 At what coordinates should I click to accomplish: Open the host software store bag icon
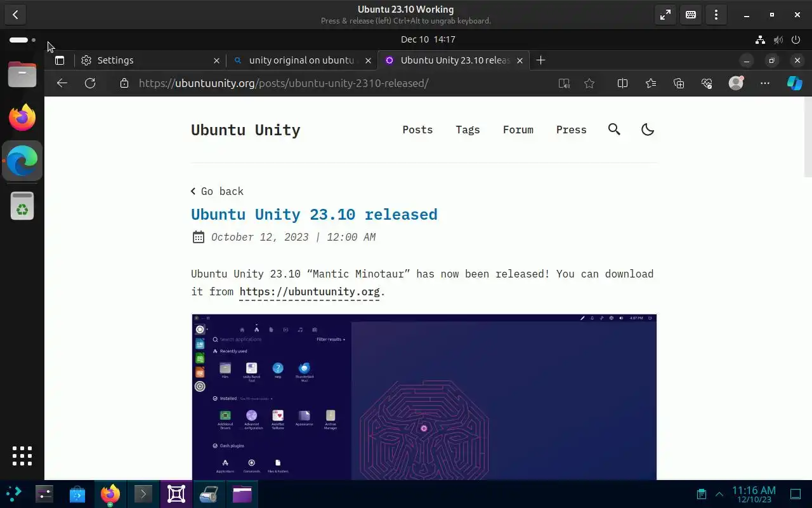point(77,494)
